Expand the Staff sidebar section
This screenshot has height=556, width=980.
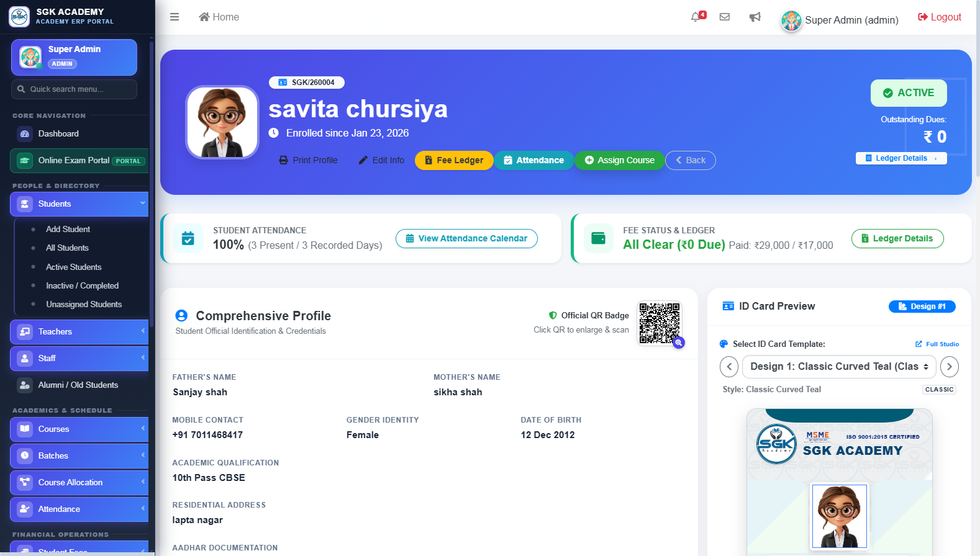(x=79, y=358)
